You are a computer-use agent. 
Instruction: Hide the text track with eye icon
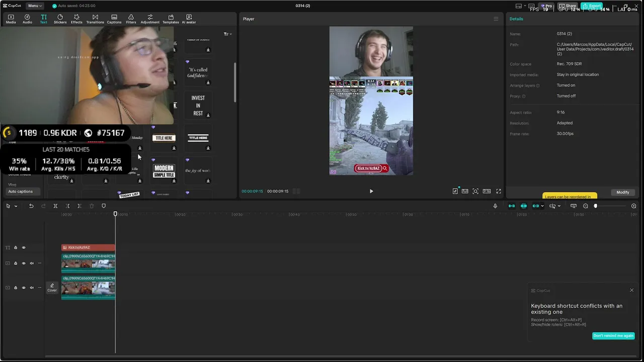pyautogui.click(x=23, y=247)
